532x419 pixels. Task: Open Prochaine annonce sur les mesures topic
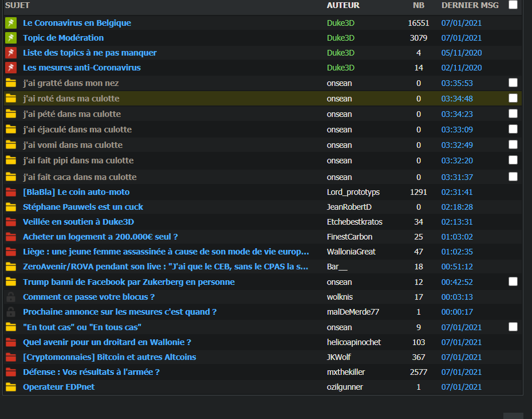tap(120, 312)
